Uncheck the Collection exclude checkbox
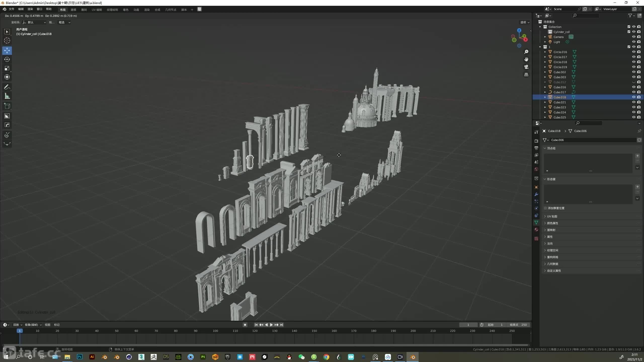The height and width of the screenshot is (362, 644). 629,27
